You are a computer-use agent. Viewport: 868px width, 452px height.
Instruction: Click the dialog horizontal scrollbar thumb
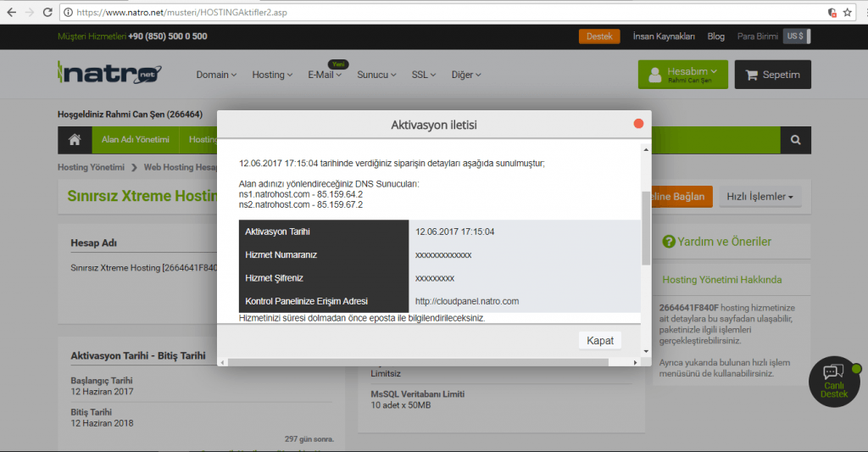click(418, 362)
